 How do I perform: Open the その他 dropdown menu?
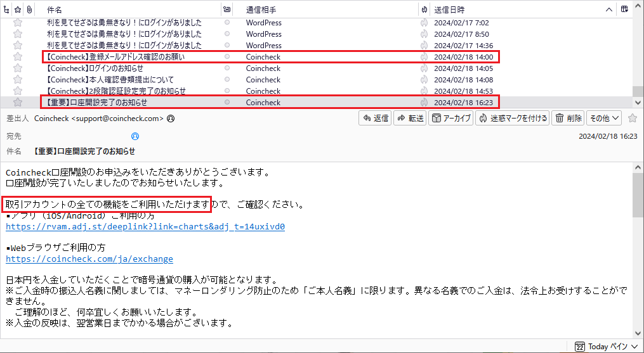tap(604, 118)
